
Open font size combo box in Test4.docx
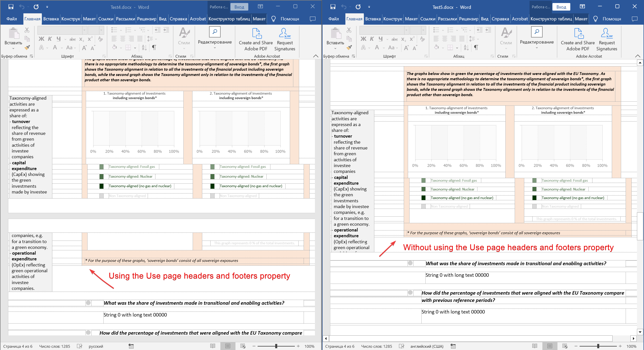pyautogui.click(x=96, y=30)
